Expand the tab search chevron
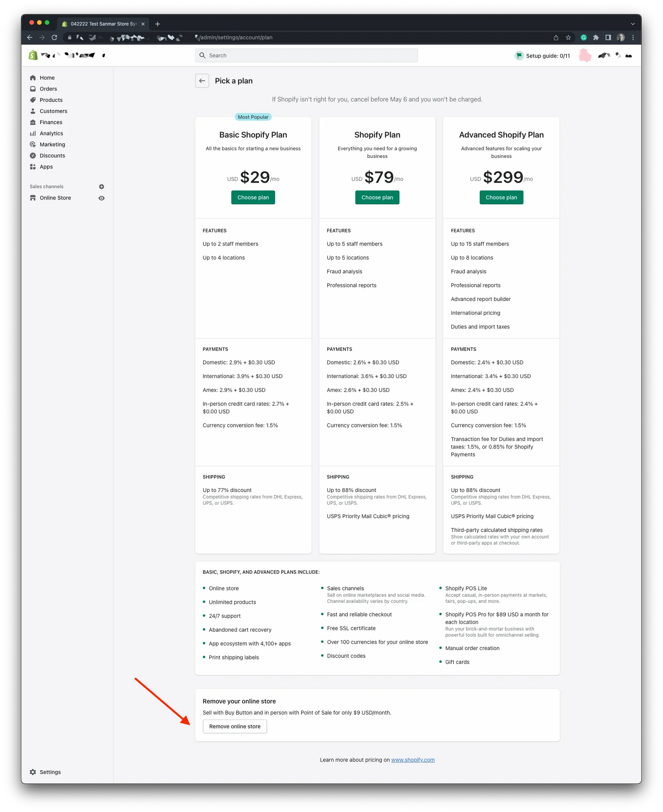The width and height of the screenshot is (663, 812). pyautogui.click(x=633, y=24)
